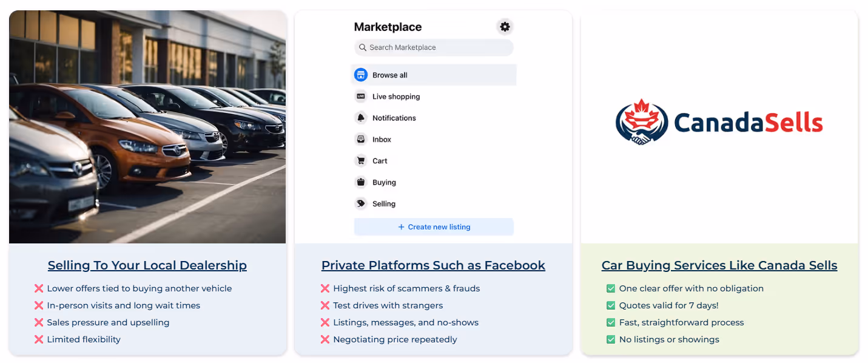Click text 'Highest risk of scammers & frauds'
The height and width of the screenshot is (363, 868).
point(406,288)
